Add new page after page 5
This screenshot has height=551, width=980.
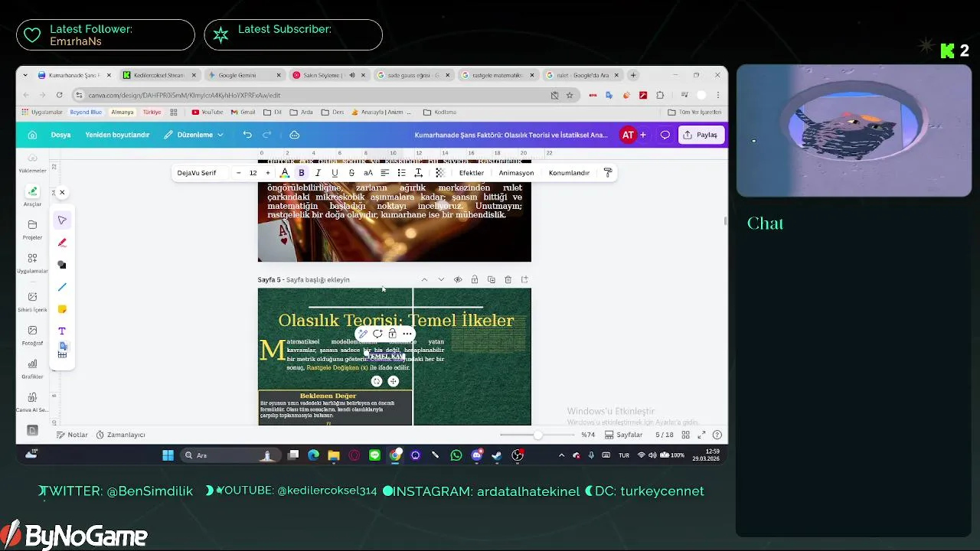coord(524,279)
